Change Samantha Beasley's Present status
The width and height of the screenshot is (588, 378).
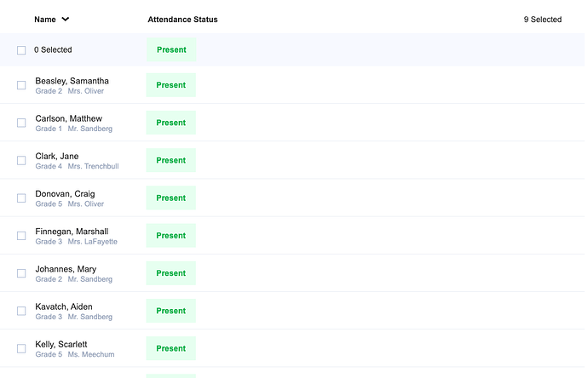tap(171, 85)
